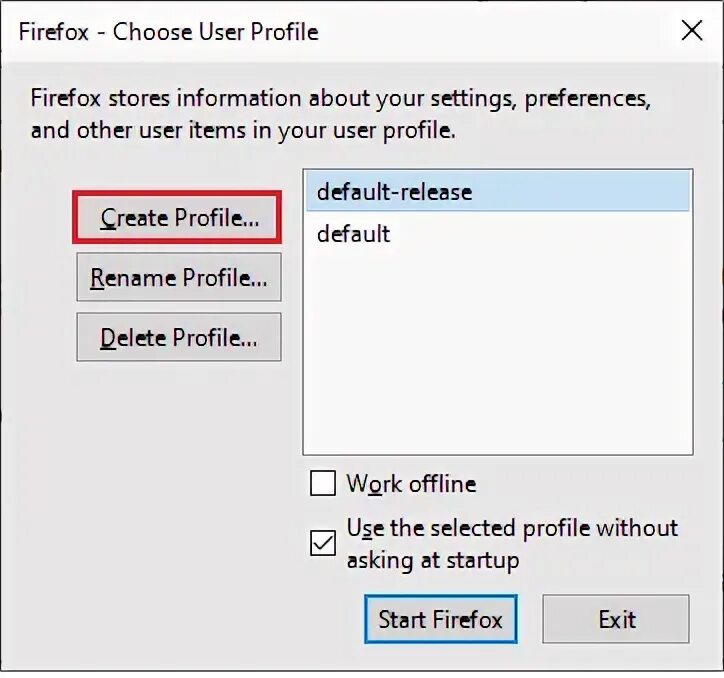Screen dimensions: 724x678
Task: Click 'and other user items' description line
Action: pyautogui.click(x=243, y=130)
